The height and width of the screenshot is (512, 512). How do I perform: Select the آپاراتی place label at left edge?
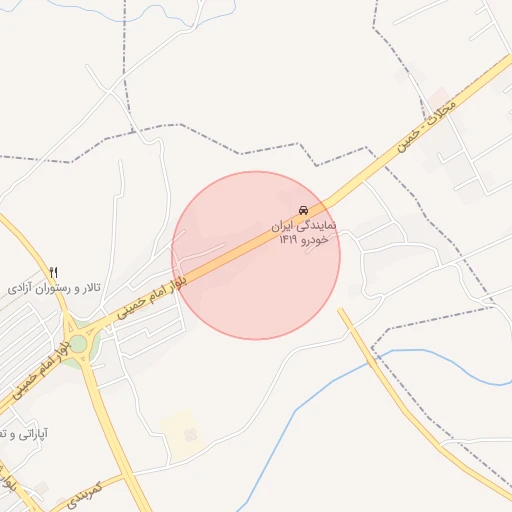pyautogui.click(x=24, y=434)
